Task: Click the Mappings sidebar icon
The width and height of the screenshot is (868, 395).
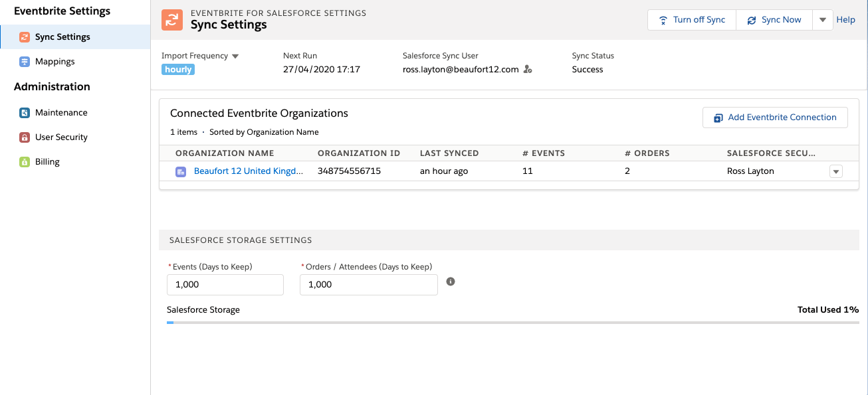Action: click(x=25, y=62)
